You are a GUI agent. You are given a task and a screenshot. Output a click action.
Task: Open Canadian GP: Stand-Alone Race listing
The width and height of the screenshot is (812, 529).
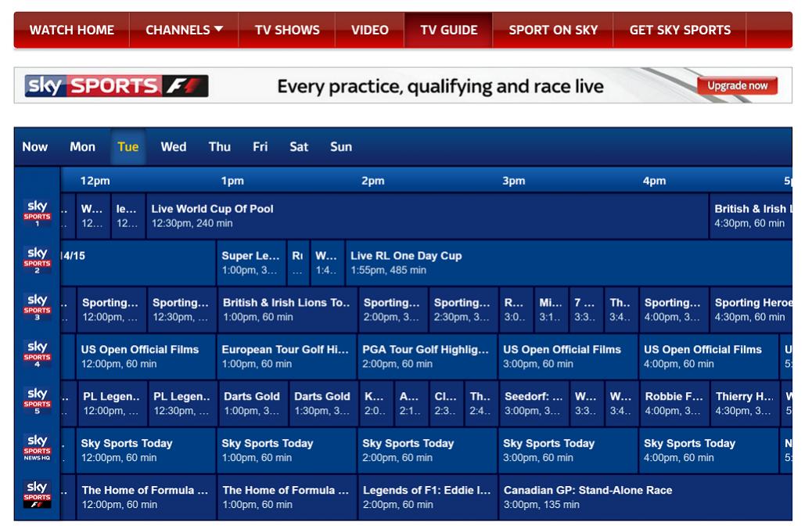[x=645, y=498]
